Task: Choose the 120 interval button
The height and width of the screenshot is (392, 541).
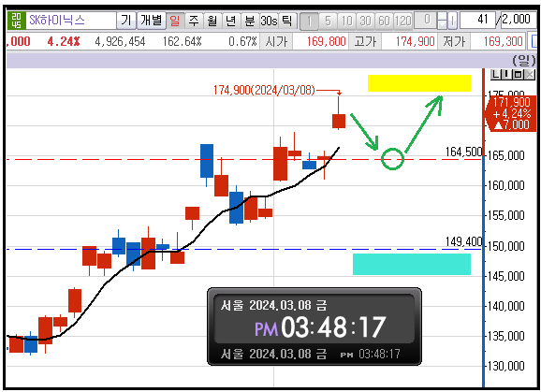Action: tap(402, 21)
